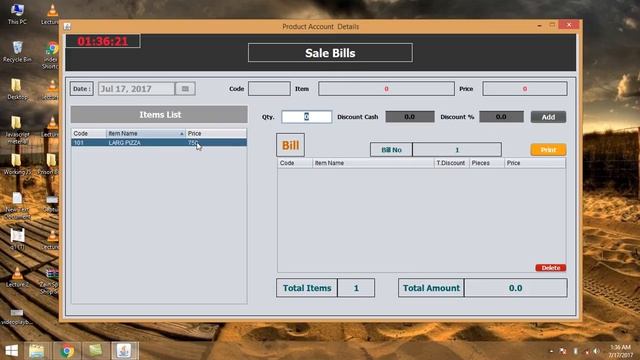This screenshot has height=360, width=640.
Task: Open the date picker calendar button
Action: coord(185,89)
